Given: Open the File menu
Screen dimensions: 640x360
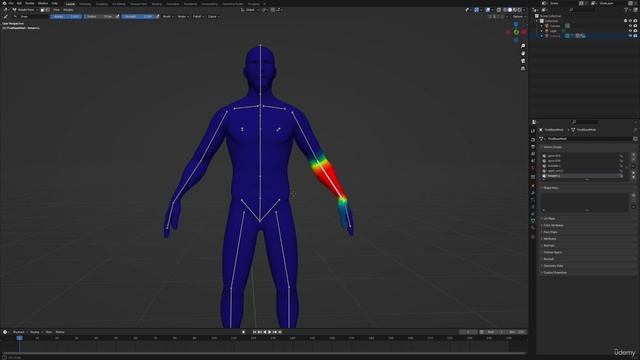Looking at the screenshot, I should click(x=11, y=3).
